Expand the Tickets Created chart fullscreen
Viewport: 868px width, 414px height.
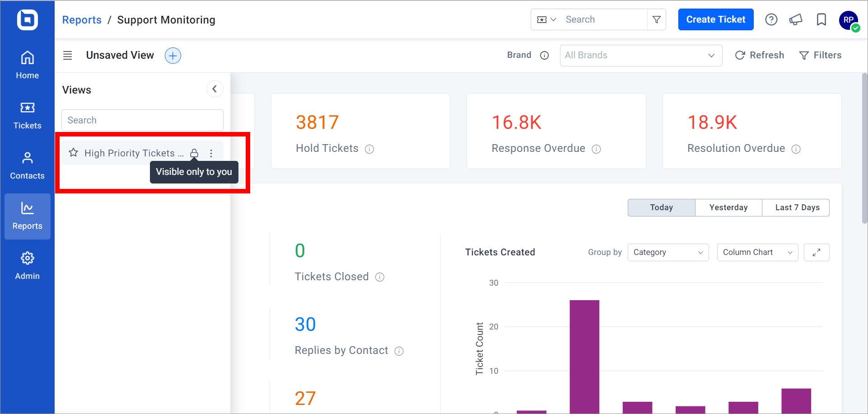click(x=817, y=252)
